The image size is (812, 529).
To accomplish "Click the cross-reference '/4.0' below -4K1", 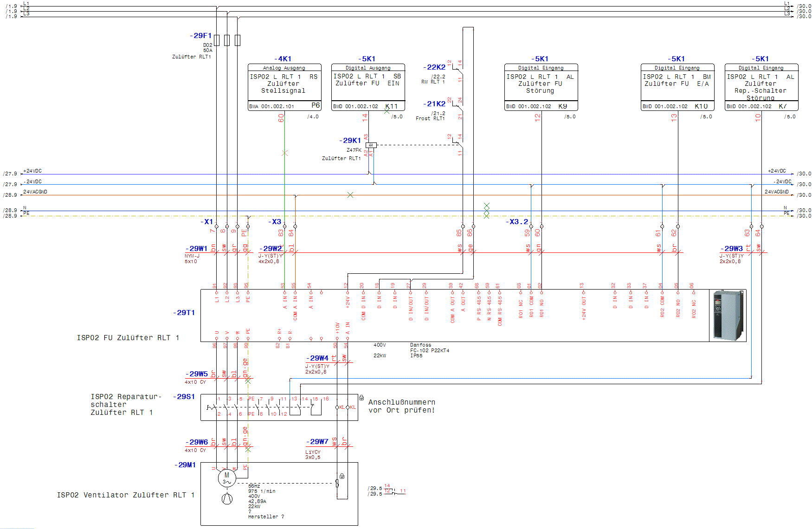I will point(313,117).
